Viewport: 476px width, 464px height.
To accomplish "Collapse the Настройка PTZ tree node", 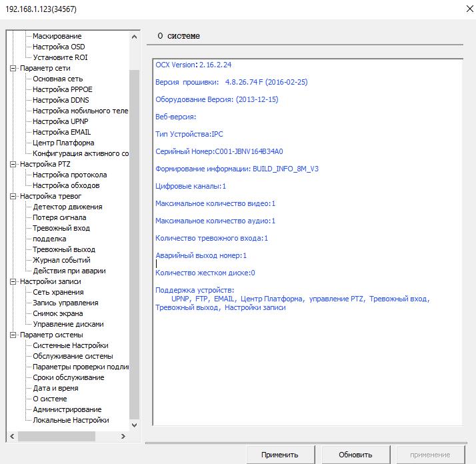I will click(13, 164).
